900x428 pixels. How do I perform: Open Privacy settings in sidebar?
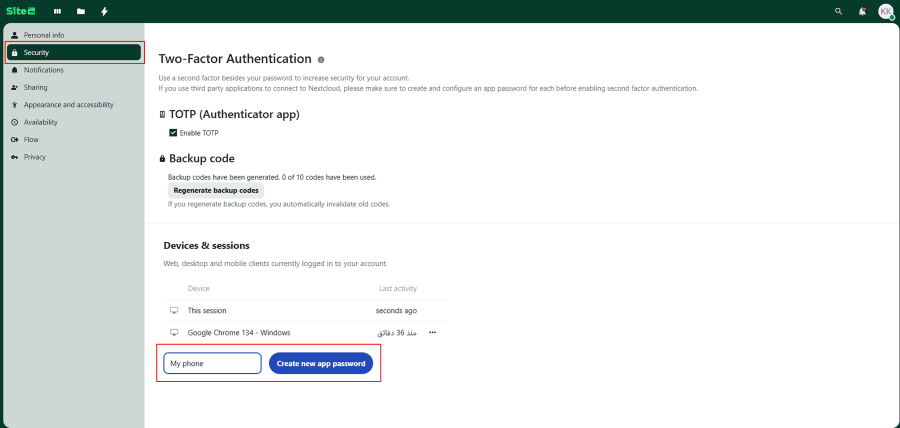tap(35, 157)
